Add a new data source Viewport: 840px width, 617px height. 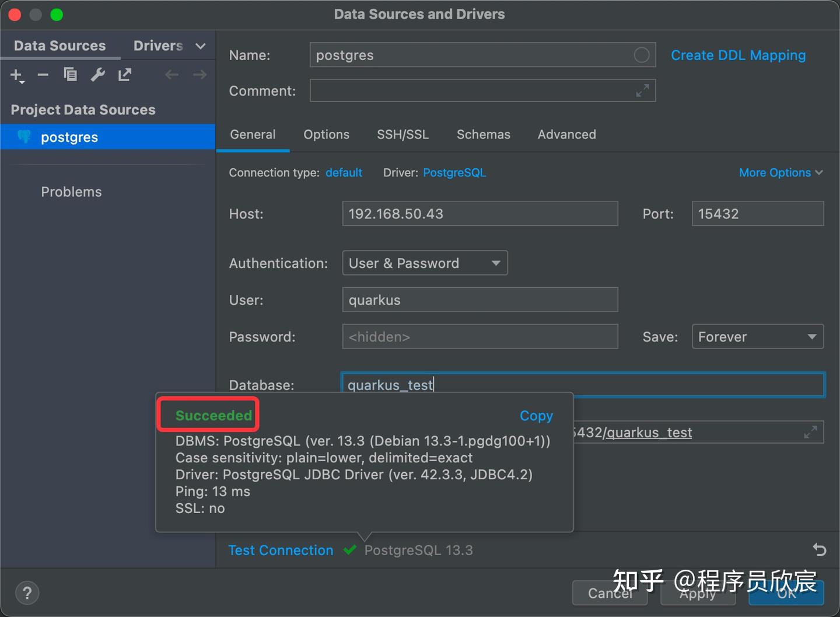coord(16,75)
